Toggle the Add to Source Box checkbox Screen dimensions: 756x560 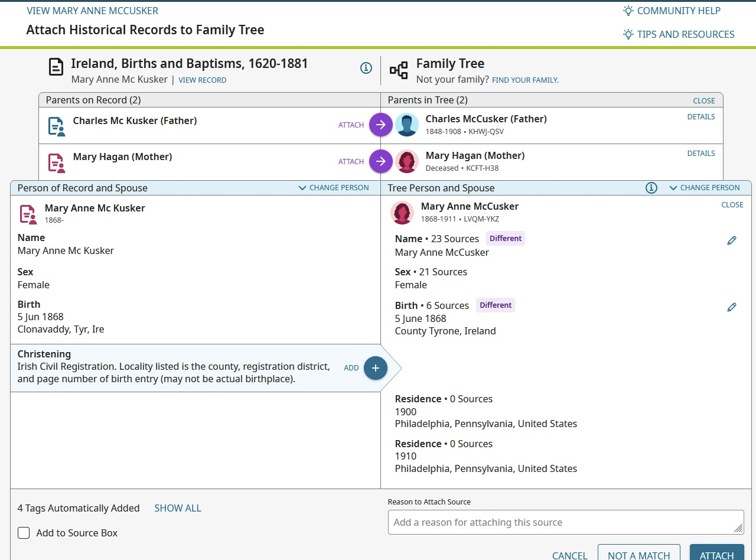[x=24, y=533]
